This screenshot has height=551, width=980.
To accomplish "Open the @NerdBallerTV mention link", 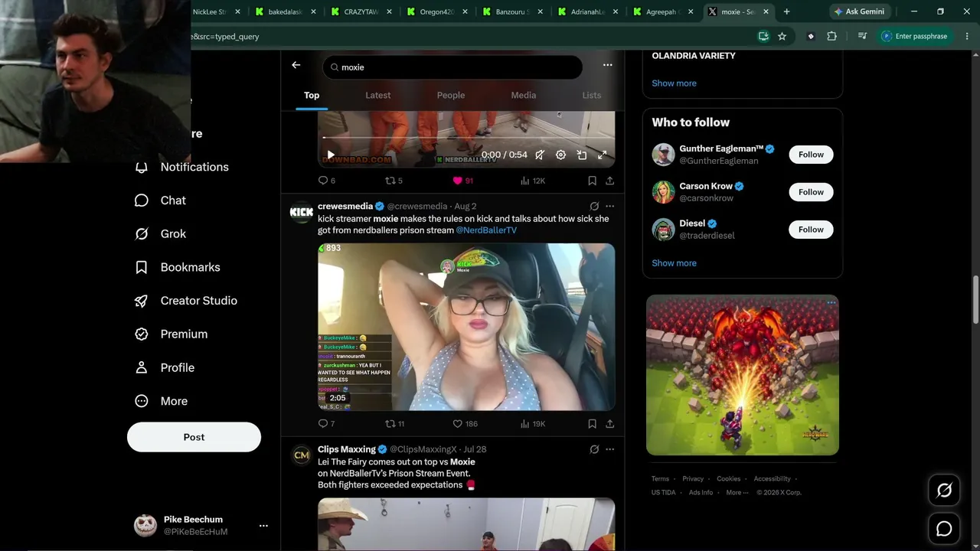I will coord(486,230).
